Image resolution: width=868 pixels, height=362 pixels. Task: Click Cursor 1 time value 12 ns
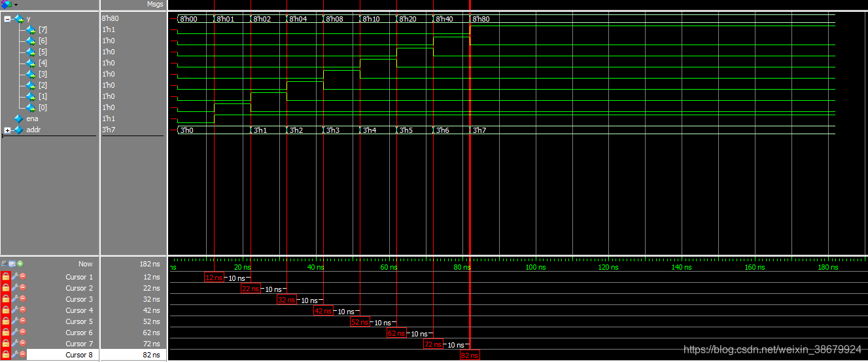pos(150,277)
